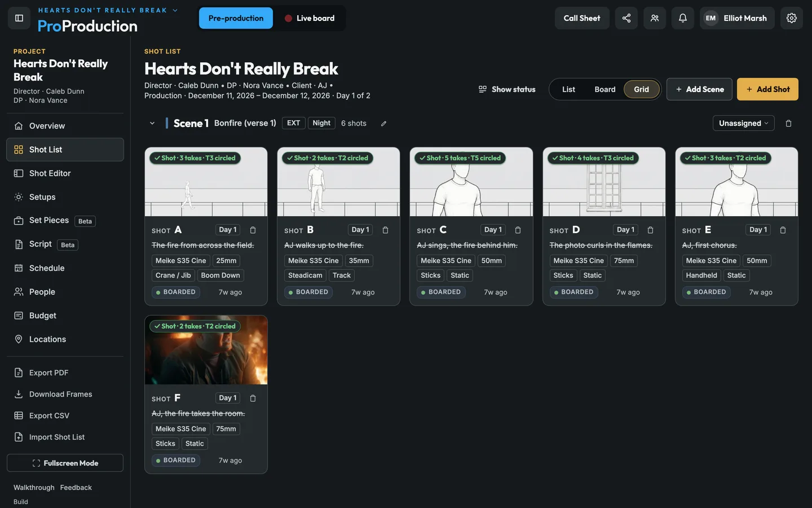The image size is (812, 508).
Task: Open Shot D window storyboard thumbnail
Action: coord(604,182)
